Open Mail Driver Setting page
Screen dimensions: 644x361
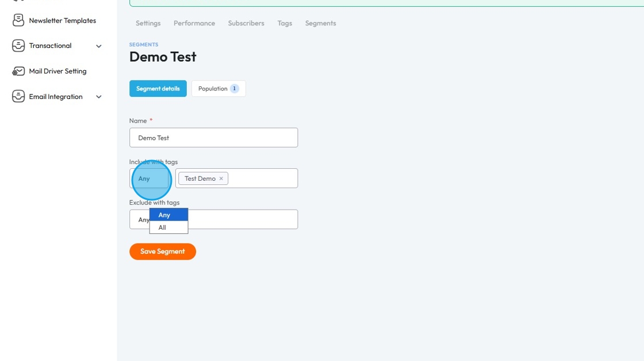click(57, 71)
